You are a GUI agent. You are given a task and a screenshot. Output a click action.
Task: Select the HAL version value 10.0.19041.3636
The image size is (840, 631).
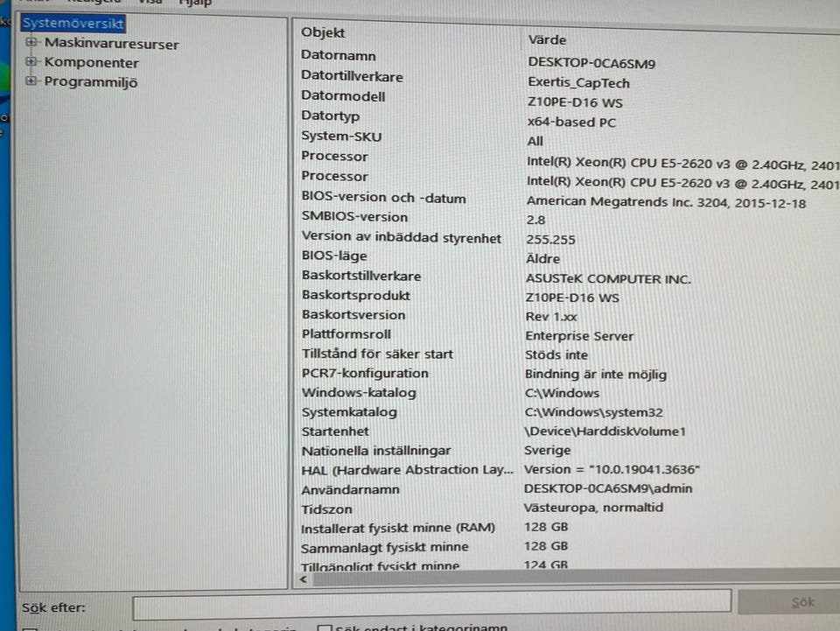[612, 469]
